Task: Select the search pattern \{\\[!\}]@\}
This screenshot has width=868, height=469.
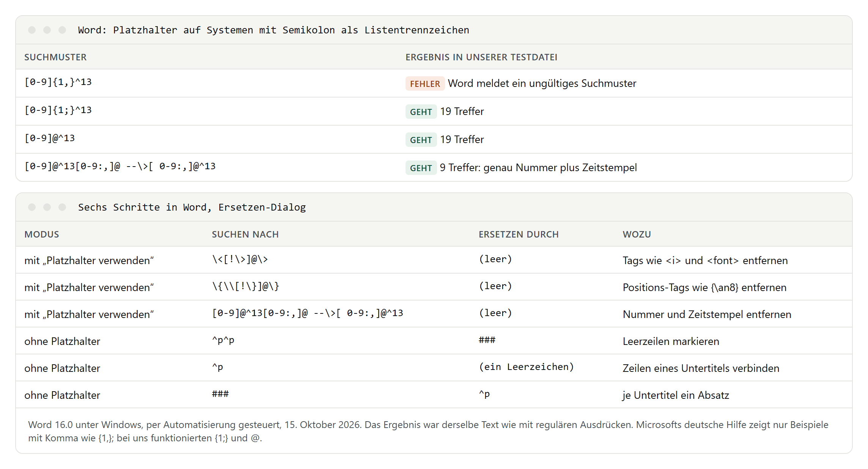Action: point(245,286)
